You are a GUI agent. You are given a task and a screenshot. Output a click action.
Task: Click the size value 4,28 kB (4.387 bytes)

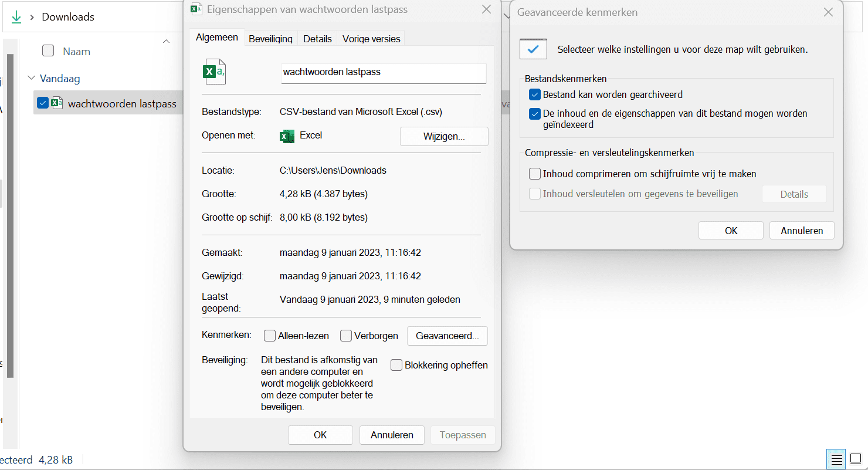click(324, 194)
